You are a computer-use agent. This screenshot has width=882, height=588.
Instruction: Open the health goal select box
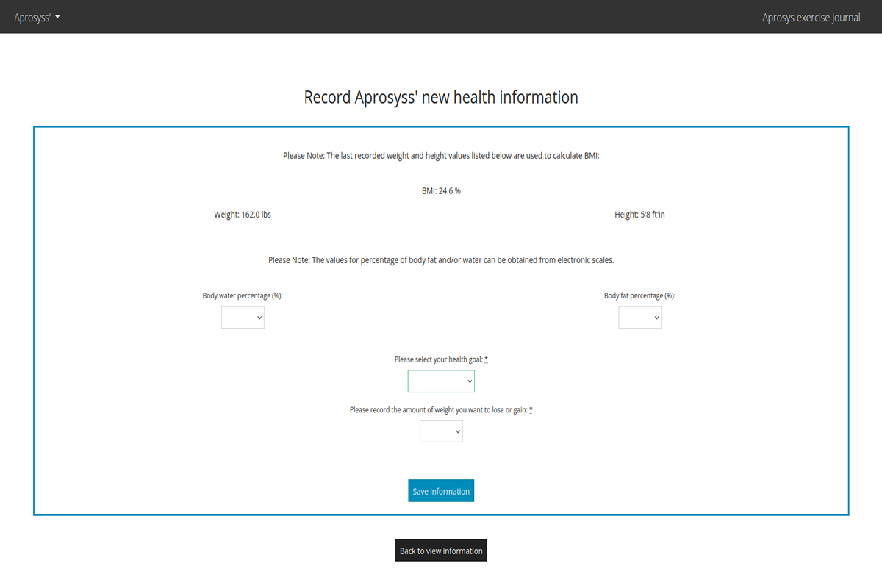pyautogui.click(x=441, y=381)
